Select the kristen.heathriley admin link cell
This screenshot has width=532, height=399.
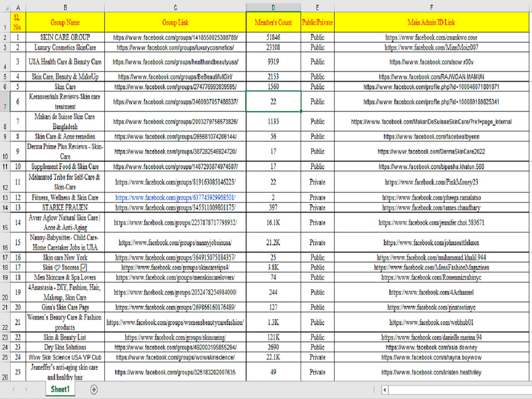[x=431, y=372]
